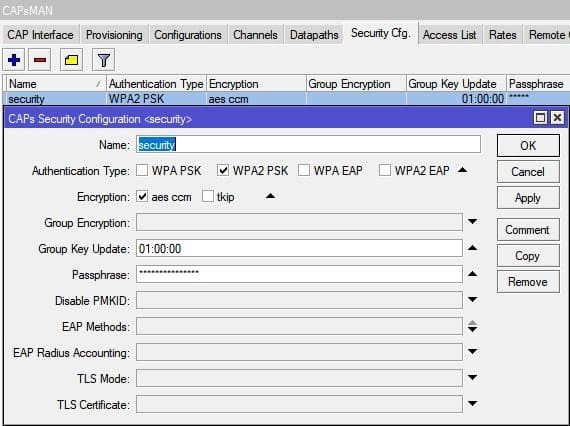This screenshot has width=570, height=426.
Task: Click the Name input field
Action: click(x=308, y=145)
